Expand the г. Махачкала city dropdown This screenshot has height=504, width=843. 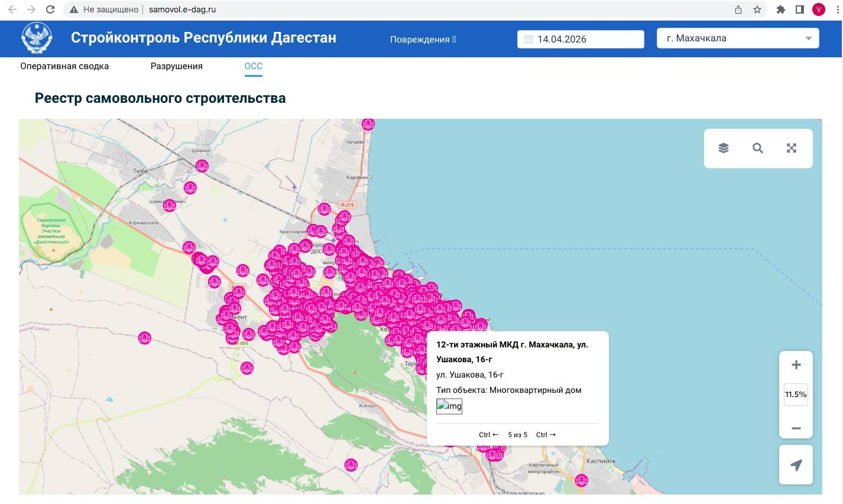pyautogui.click(x=737, y=38)
